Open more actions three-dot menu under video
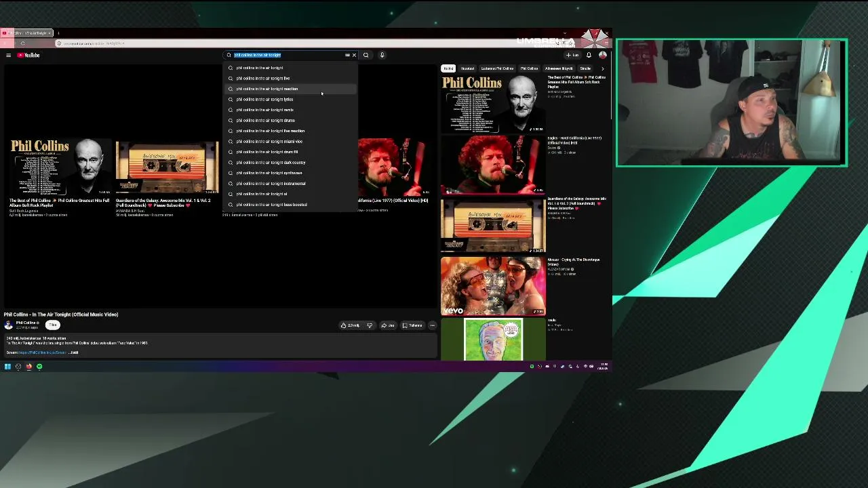Screen dimensions: 868x488 point(432,325)
